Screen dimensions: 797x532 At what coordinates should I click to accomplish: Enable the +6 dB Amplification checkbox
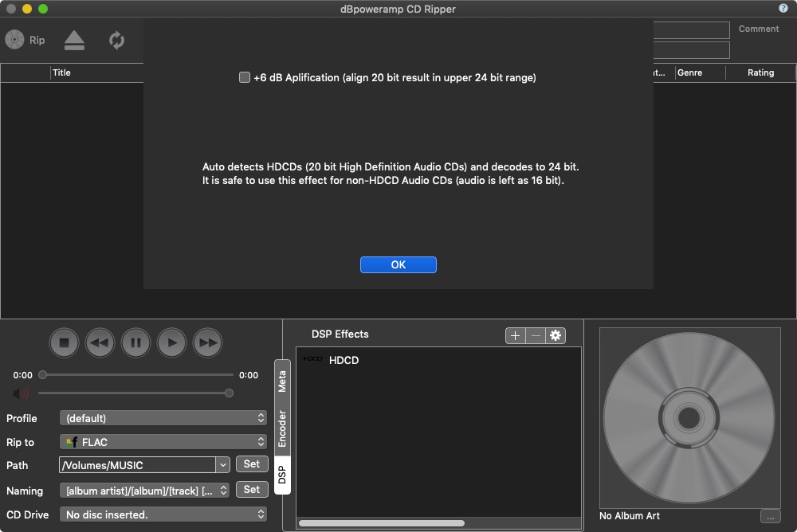click(x=245, y=78)
